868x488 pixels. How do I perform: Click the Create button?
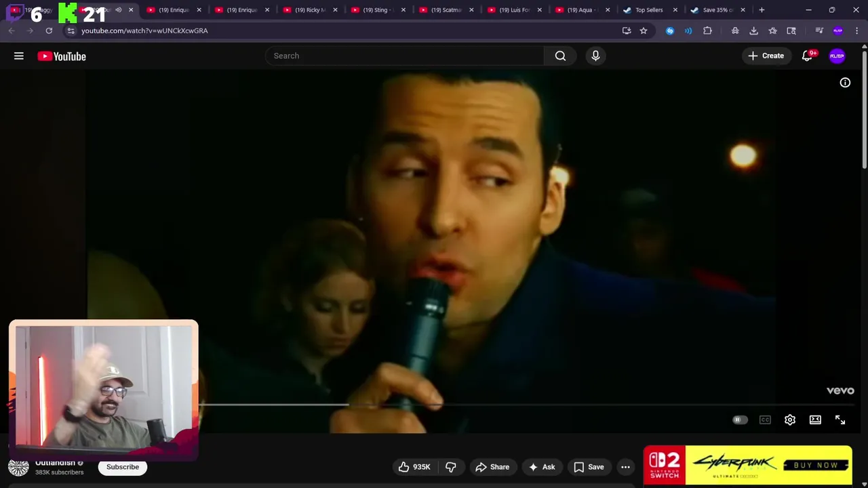pos(766,56)
